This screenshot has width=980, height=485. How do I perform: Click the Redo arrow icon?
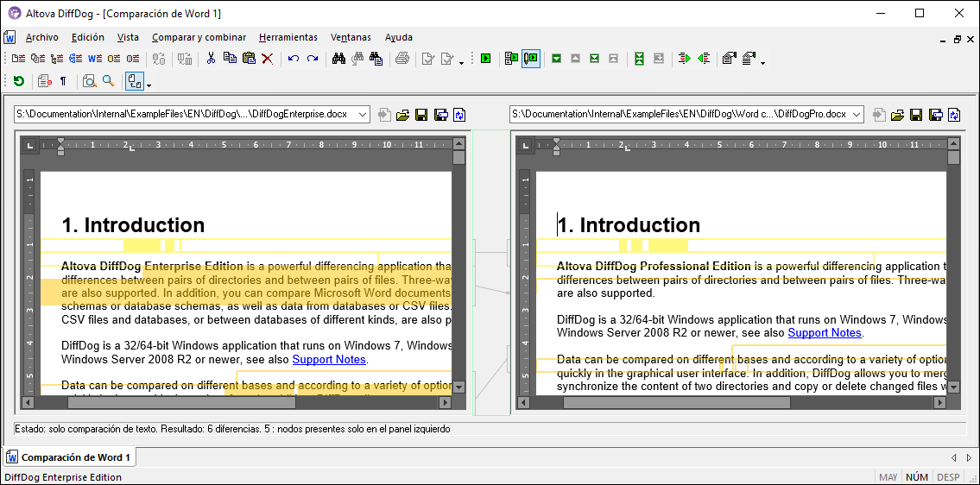pos(313,59)
